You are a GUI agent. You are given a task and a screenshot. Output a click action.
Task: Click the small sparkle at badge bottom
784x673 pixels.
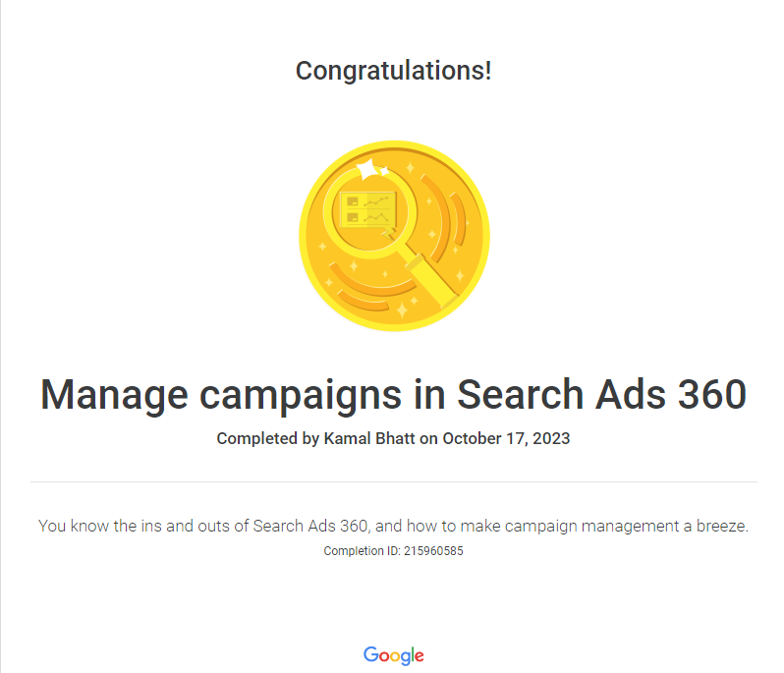point(401,311)
